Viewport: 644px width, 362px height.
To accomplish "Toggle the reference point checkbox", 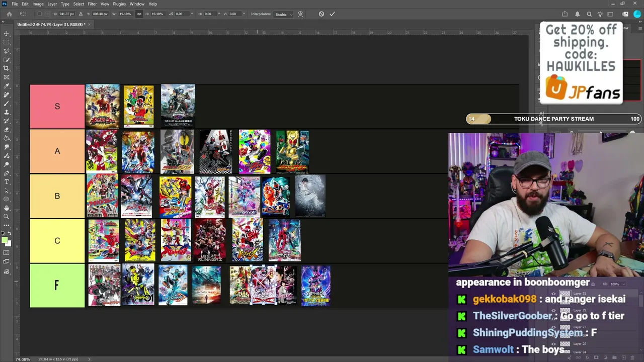I will (x=40, y=14).
